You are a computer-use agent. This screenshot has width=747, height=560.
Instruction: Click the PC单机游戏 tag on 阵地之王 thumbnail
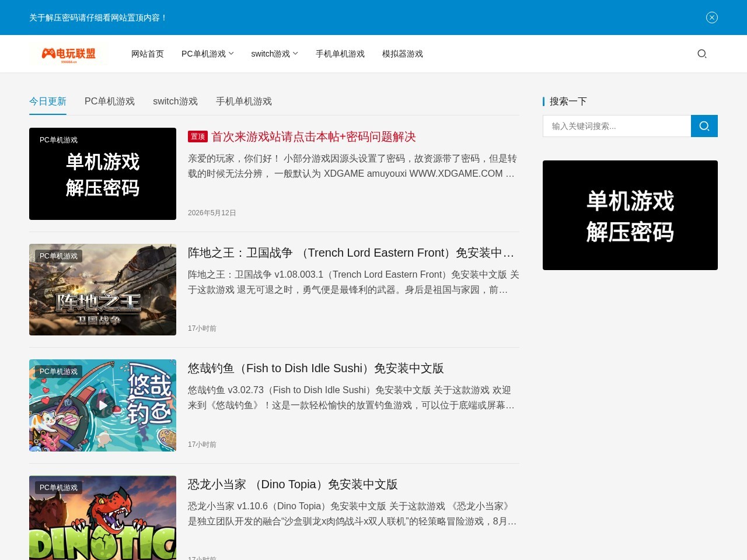click(58, 256)
